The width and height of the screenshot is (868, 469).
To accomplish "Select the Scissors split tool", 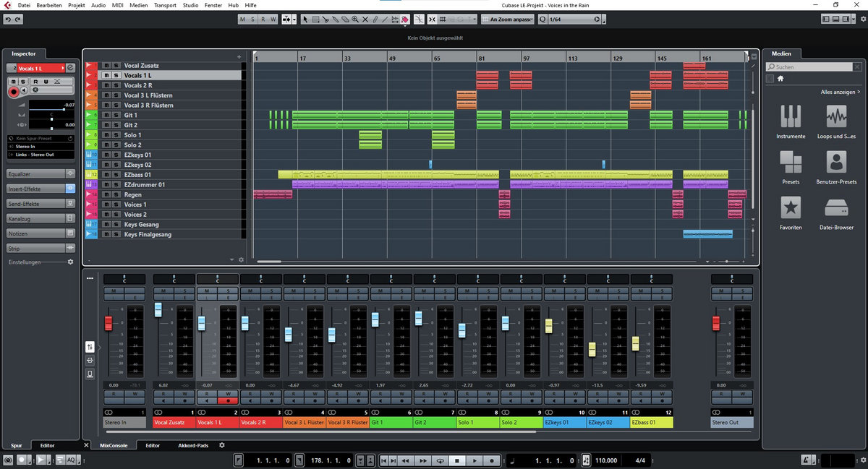I will tap(325, 19).
